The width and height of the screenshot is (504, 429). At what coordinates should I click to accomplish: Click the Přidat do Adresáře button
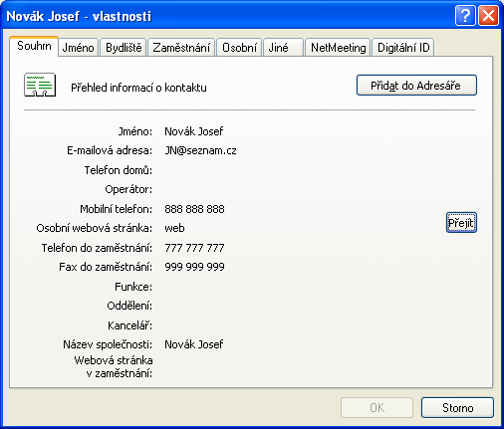tap(416, 86)
